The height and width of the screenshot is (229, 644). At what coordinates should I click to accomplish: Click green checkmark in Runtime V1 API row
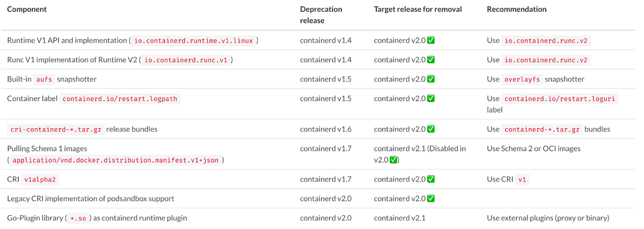coord(431,40)
